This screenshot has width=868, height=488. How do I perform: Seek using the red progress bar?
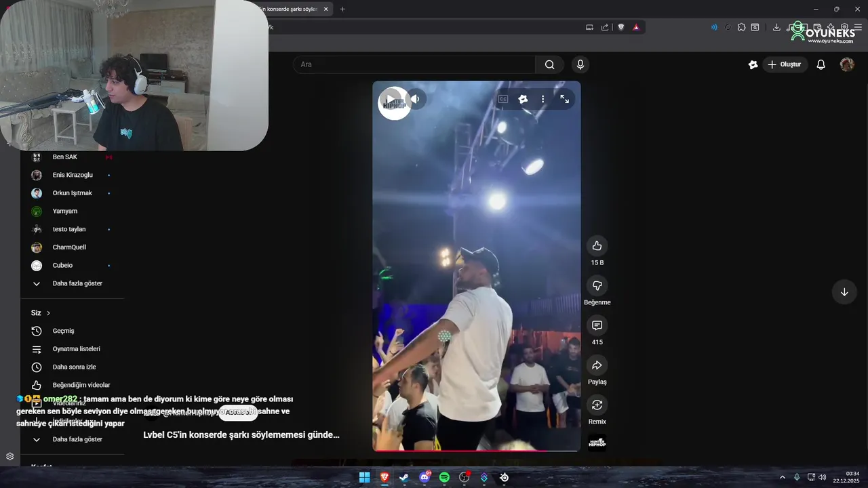[x=476, y=451]
